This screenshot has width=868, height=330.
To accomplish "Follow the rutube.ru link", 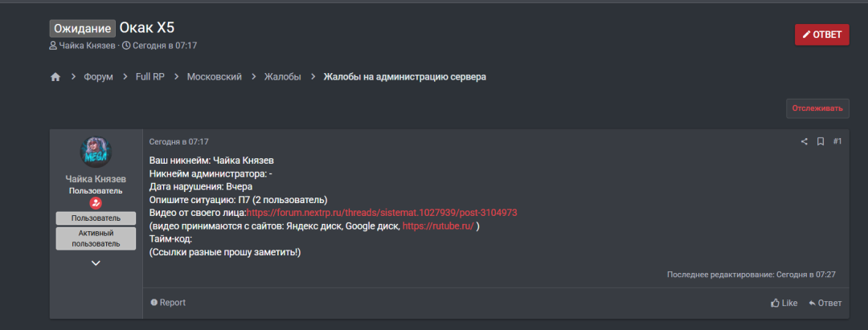I will 437,226.
